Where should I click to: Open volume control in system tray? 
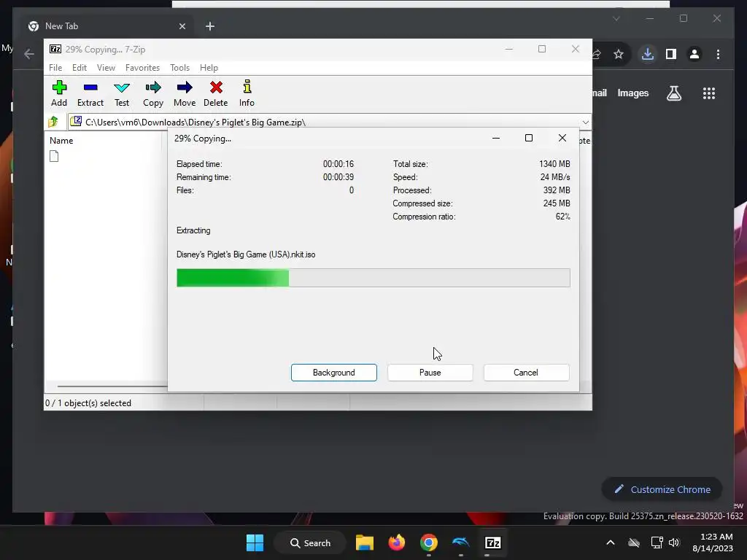click(674, 542)
